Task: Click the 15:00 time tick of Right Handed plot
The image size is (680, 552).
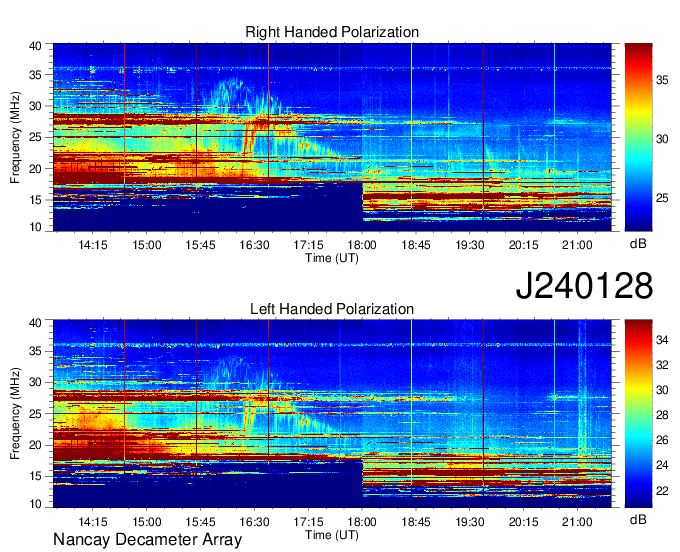Action: click(147, 245)
